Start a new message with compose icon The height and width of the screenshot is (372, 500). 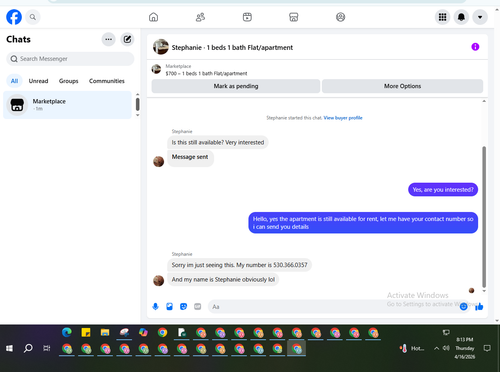[x=127, y=39]
